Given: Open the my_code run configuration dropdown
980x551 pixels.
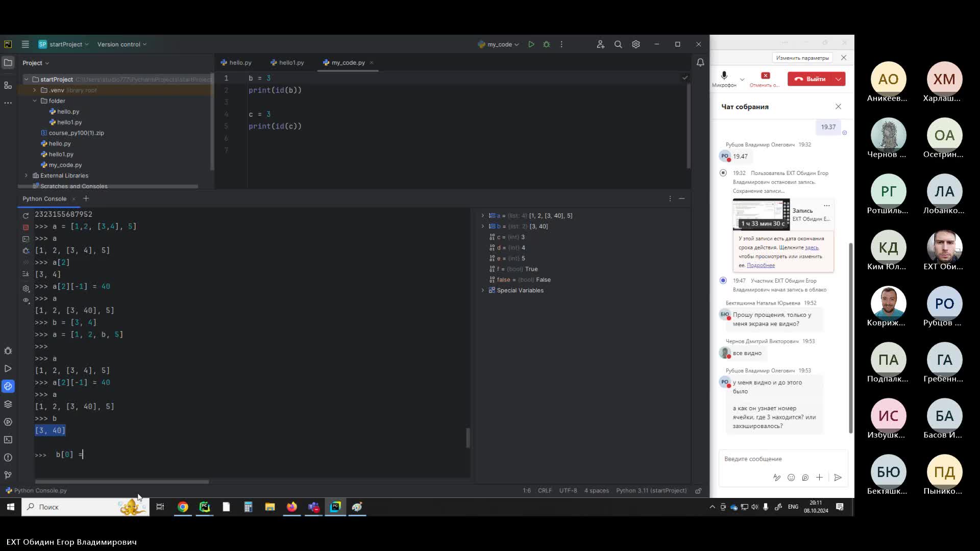Looking at the screenshot, I should (499, 44).
